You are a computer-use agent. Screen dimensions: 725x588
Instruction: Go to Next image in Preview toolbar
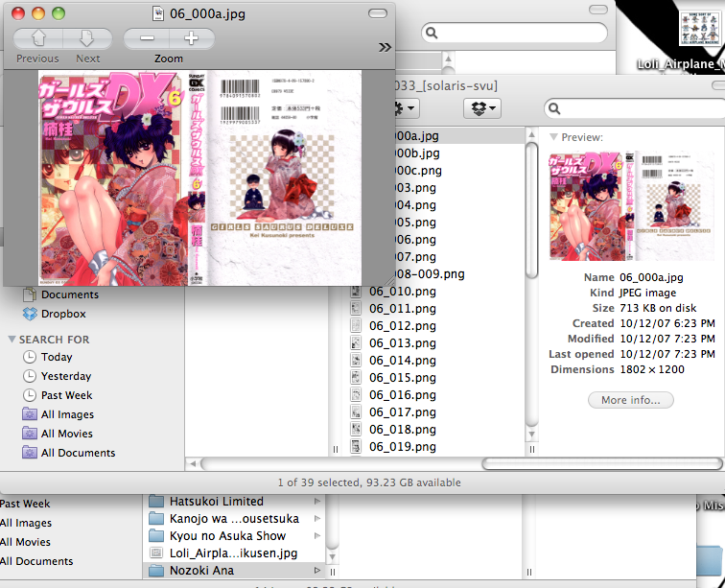point(87,38)
